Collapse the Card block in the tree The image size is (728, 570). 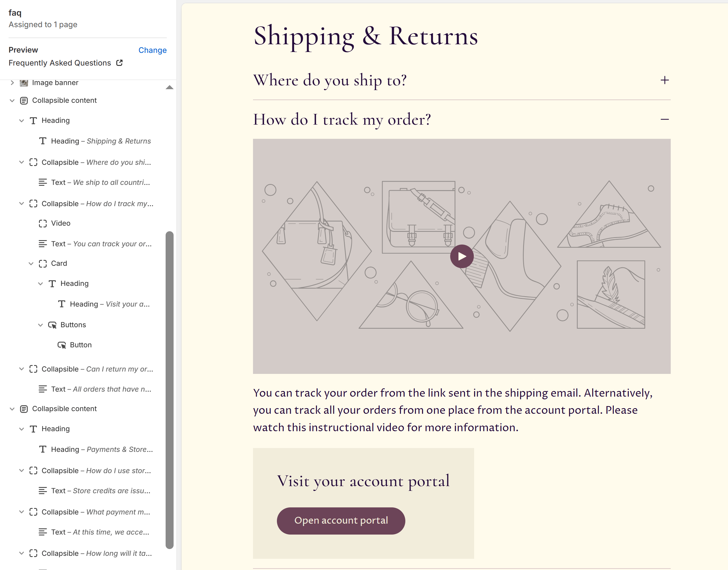pos(31,263)
